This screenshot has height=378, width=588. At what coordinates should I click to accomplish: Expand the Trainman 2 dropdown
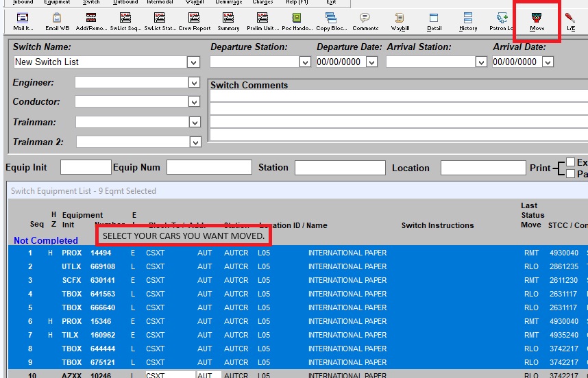195,142
